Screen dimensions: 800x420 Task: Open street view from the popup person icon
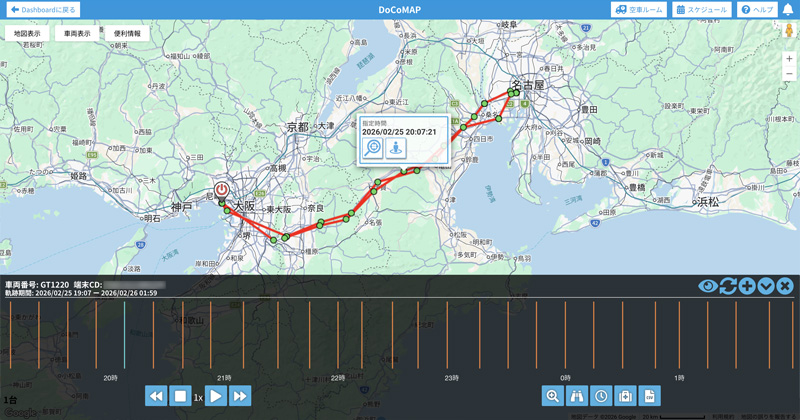click(396, 148)
